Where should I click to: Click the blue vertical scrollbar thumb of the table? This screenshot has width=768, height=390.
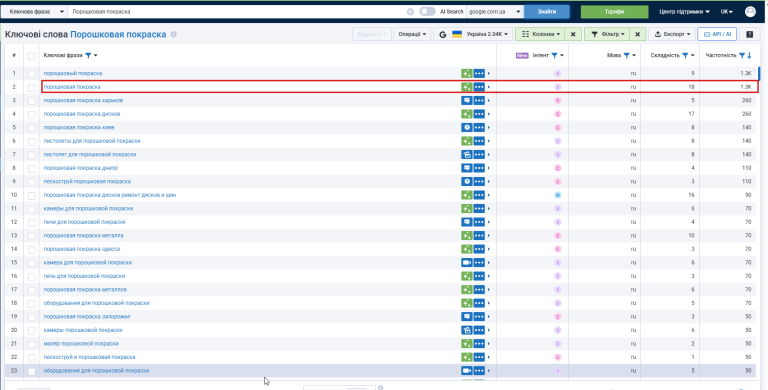point(759,73)
